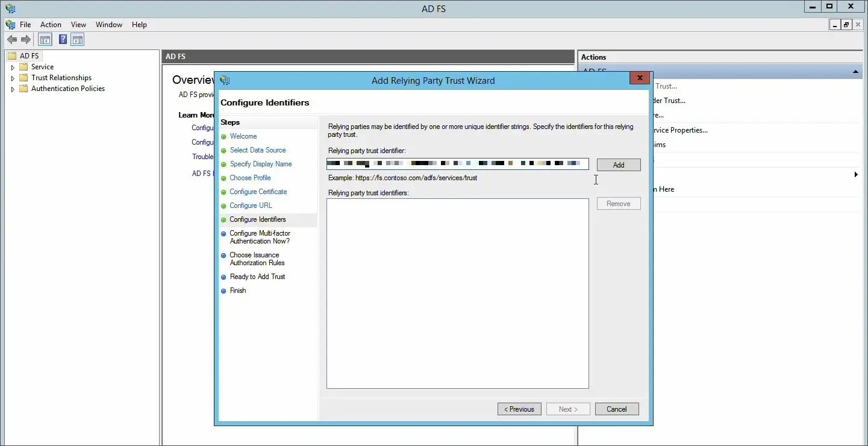The width and height of the screenshot is (868, 446).
Task: Click the Back arrow toolbar icon
Action: pos(11,40)
